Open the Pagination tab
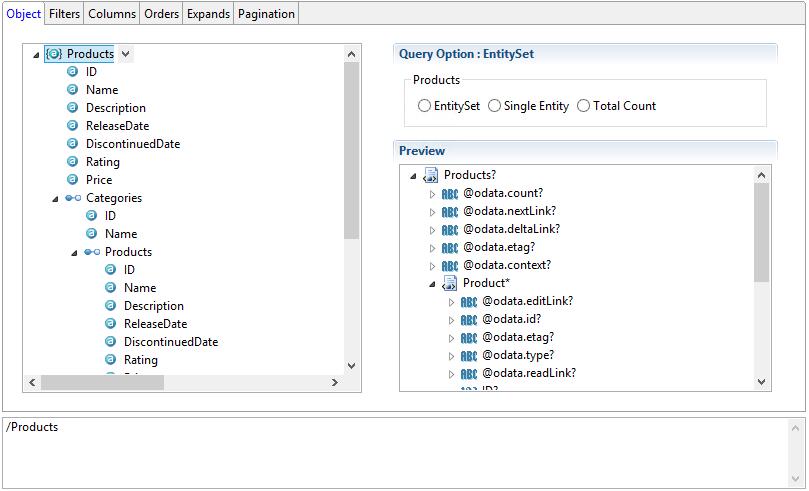 [x=266, y=14]
